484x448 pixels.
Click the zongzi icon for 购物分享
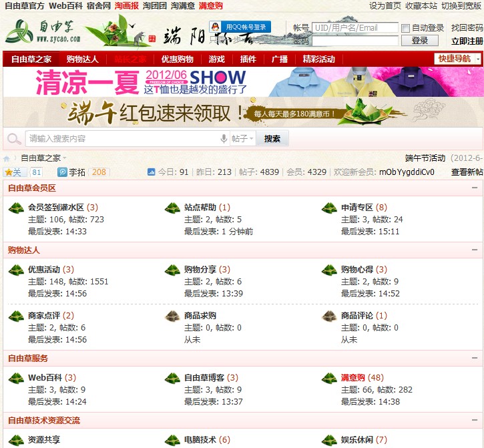click(172, 270)
